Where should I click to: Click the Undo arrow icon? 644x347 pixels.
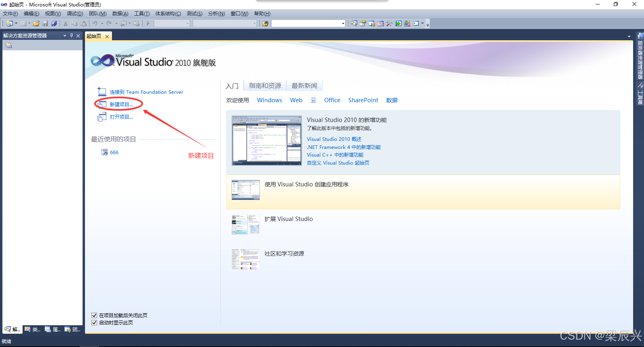[x=95, y=23]
